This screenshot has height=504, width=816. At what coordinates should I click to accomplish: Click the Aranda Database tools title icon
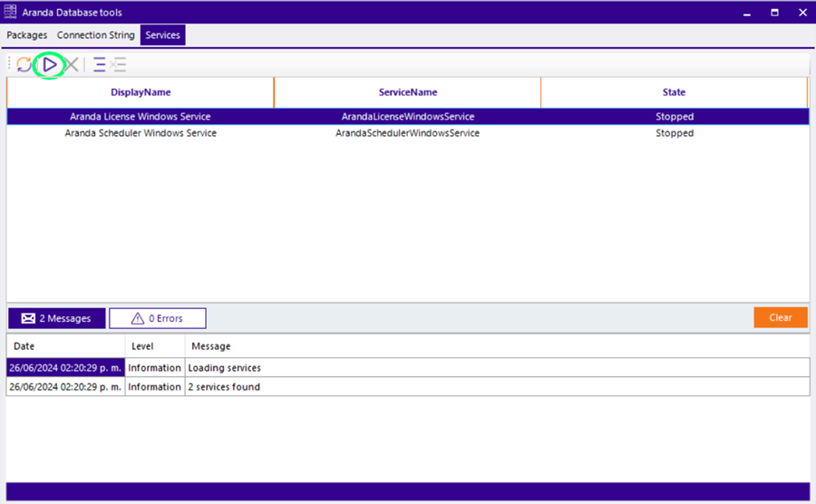[x=10, y=12]
